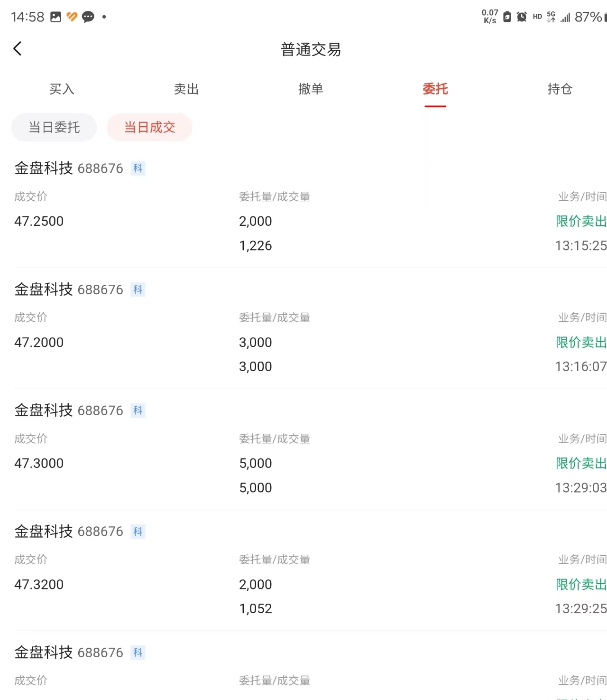The image size is (607, 700).
Task: Switch to the 卖出 tab
Action: pos(186,89)
